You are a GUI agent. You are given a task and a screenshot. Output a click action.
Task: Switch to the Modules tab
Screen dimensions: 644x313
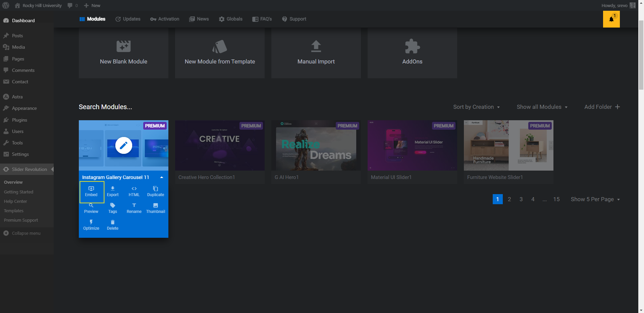pos(92,19)
